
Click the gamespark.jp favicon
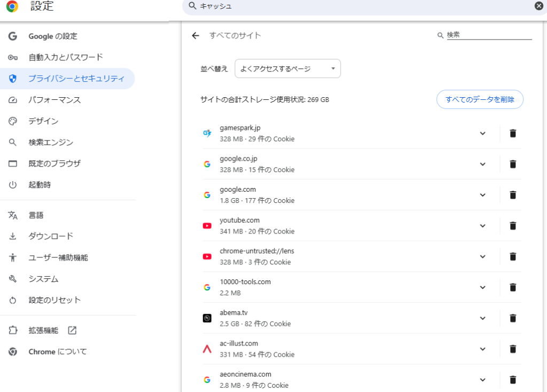[x=207, y=133]
